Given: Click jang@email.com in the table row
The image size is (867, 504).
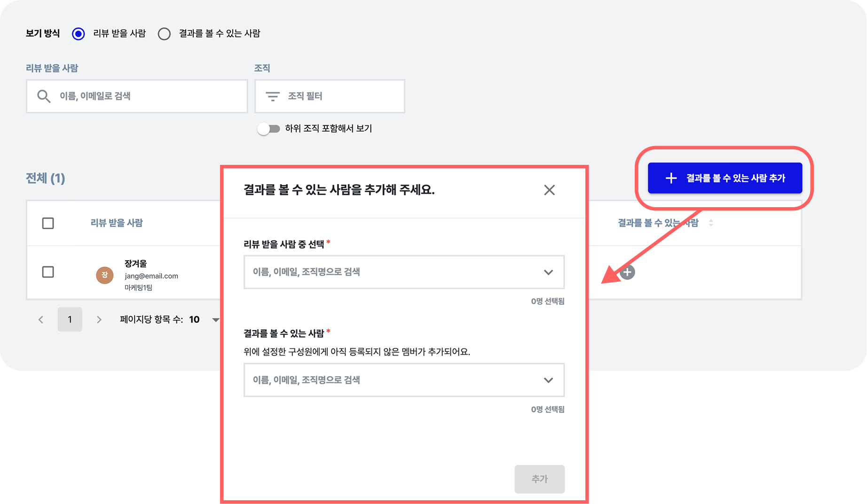Looking at the screenshot, I should click(x=151, y=276).
